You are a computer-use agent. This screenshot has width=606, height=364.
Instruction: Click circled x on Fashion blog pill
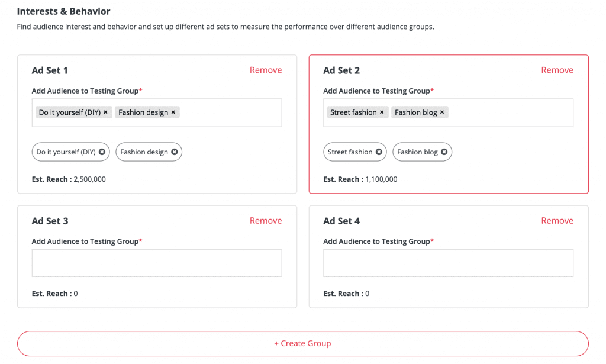click(x=444, y=152)
